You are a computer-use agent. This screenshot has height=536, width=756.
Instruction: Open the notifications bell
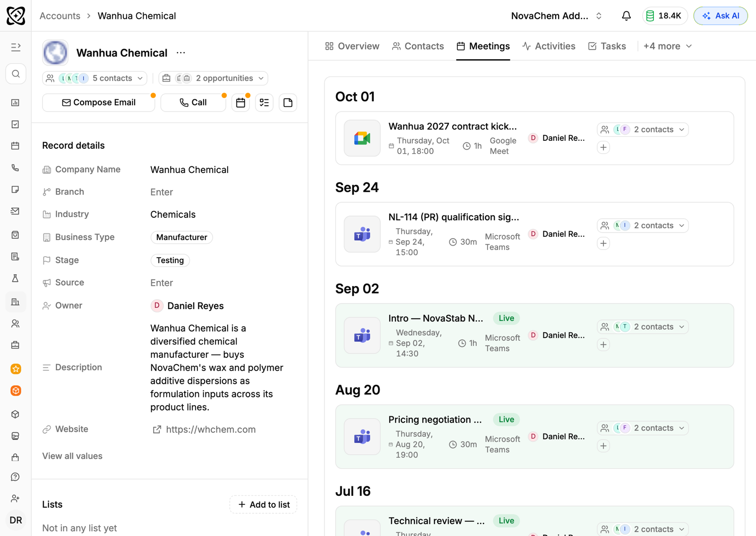626,16
